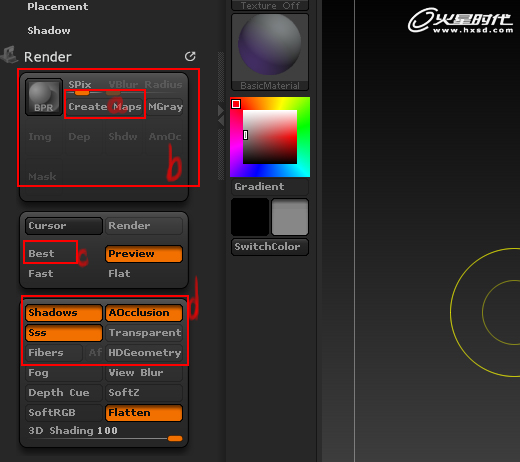The width and height of the screenshot is (520, 462).
Task: Select the gray main color swatch
Action: (290, 217)
